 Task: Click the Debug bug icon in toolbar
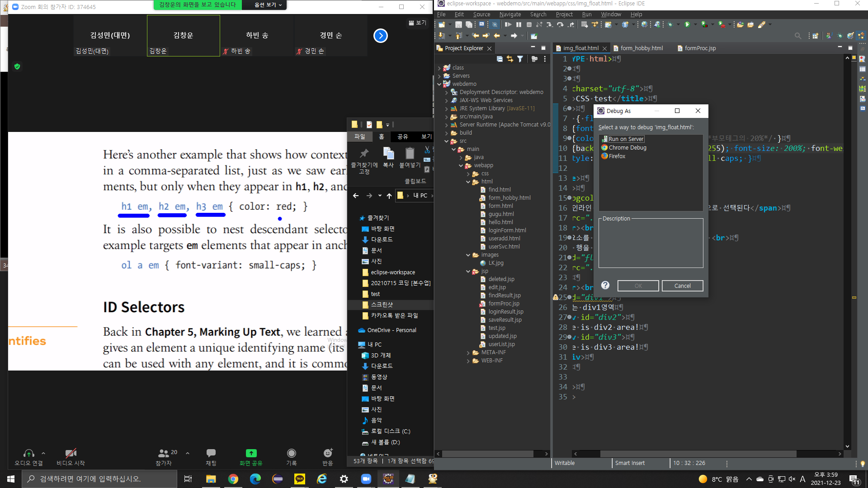point(670,24)
